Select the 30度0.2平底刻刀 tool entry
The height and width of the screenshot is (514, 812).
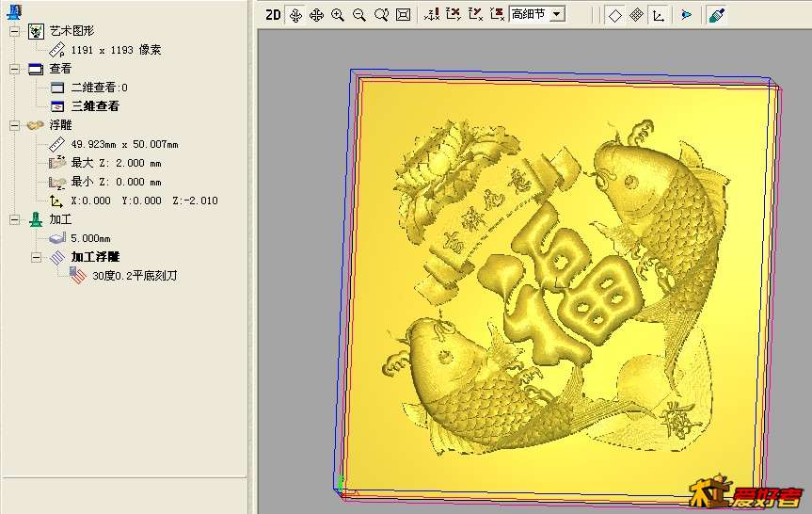click(135, 276)
